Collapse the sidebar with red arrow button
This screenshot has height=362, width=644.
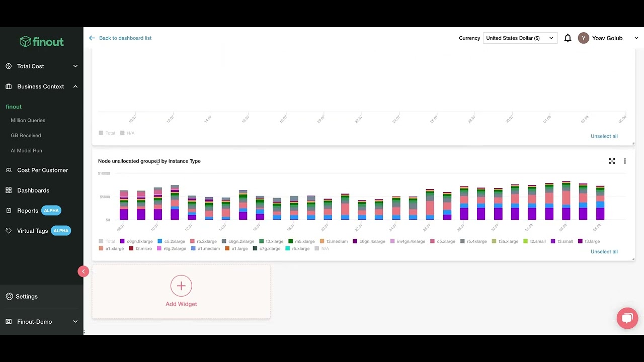(84, 271)
